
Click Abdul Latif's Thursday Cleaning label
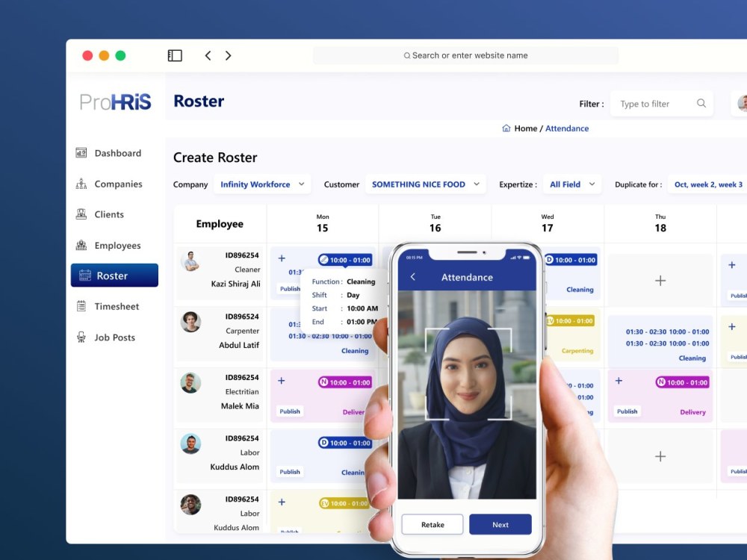point(692,358)
